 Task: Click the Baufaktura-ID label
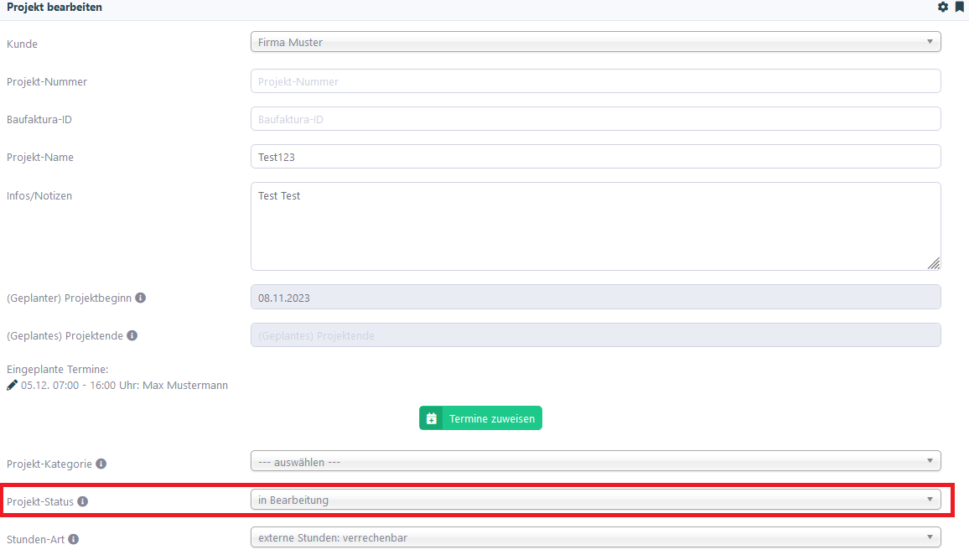[39, 120]
